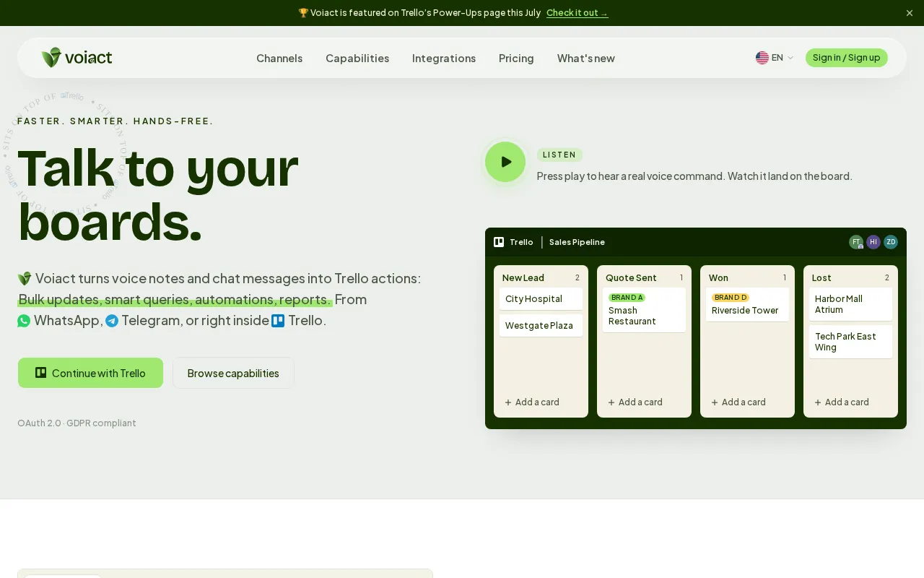
Task: Click 'OAuth 2.0 · GDPR compliant' text
Action: [x=77, y=423]
